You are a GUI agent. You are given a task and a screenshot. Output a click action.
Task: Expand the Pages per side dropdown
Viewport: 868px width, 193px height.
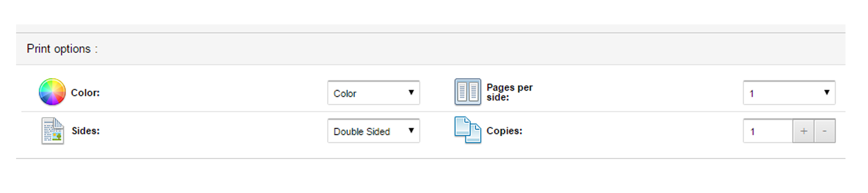pyautogui.click(x=788, y=93)
